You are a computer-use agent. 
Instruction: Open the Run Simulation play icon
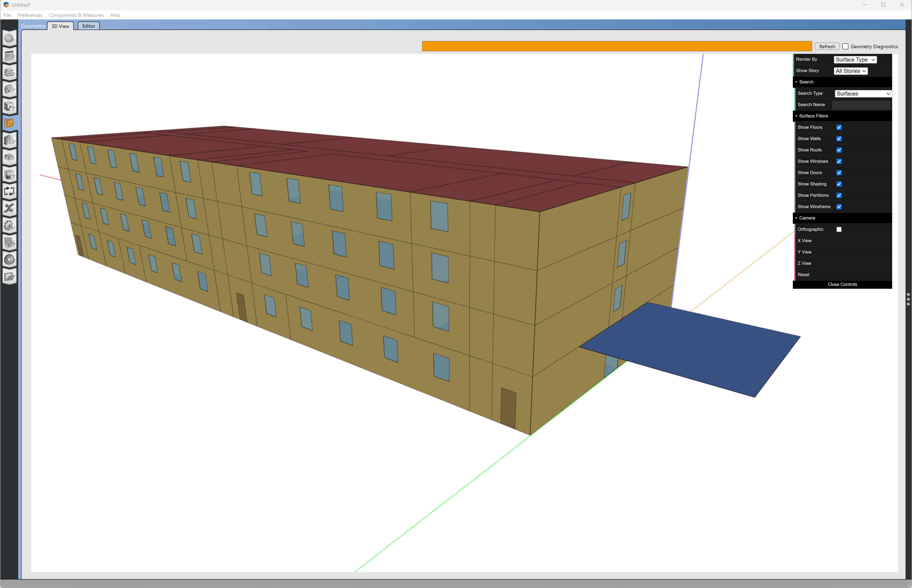point(9,259)
